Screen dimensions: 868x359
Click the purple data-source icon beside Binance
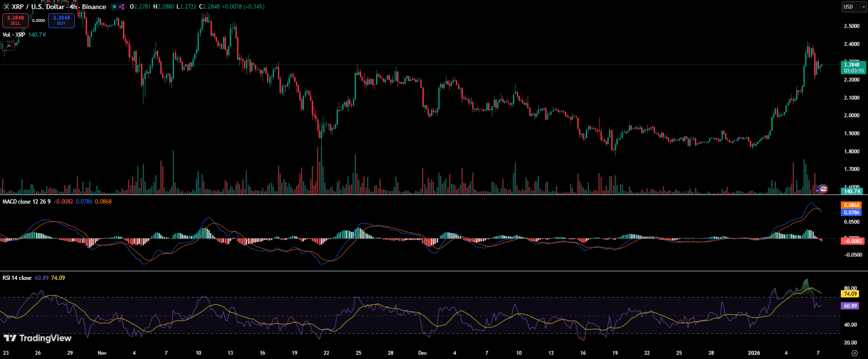tap(122, 7)
